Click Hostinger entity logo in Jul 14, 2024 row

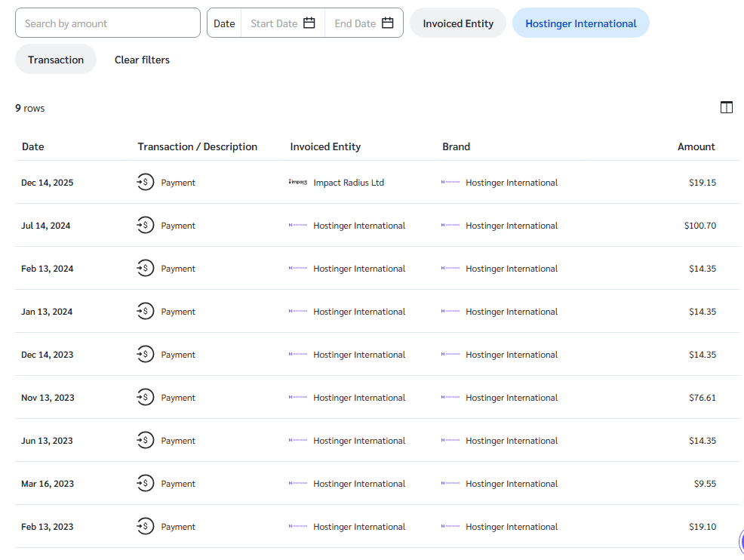pyautogui.click(x=298, y=225)
